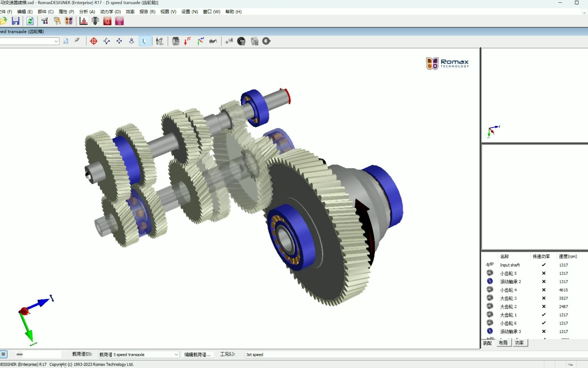588x368 pixels.
Task: Select the 小齿轮 4 row
Action: pos(535,290)
